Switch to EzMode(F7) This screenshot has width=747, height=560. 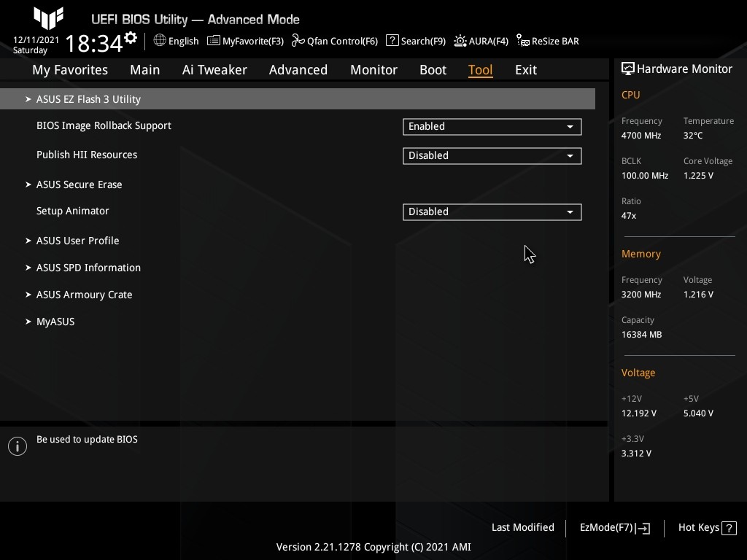614,528
